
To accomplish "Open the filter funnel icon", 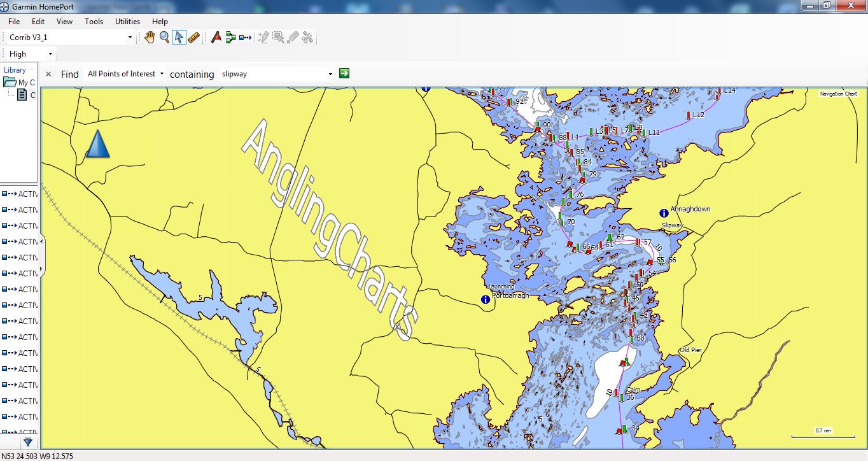I will (28, 441).
